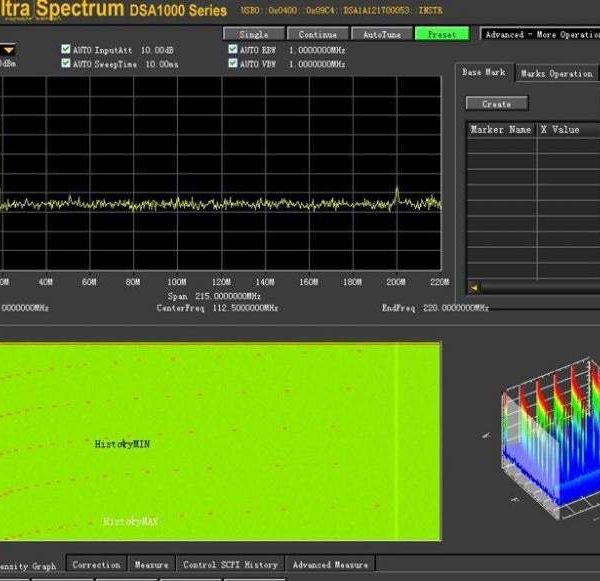Switch to Base Mark tab
The width and height of the screenshot is (600, 581).
click(484, 72)
